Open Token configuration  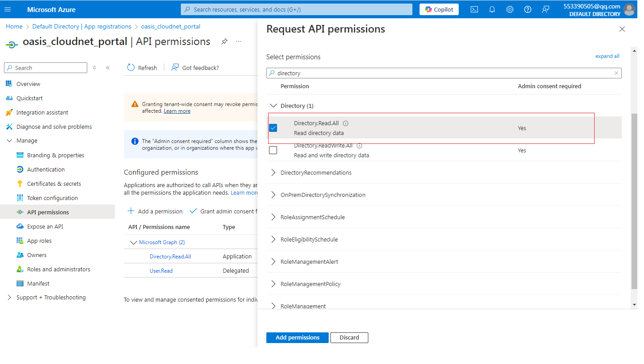(52, 198)
